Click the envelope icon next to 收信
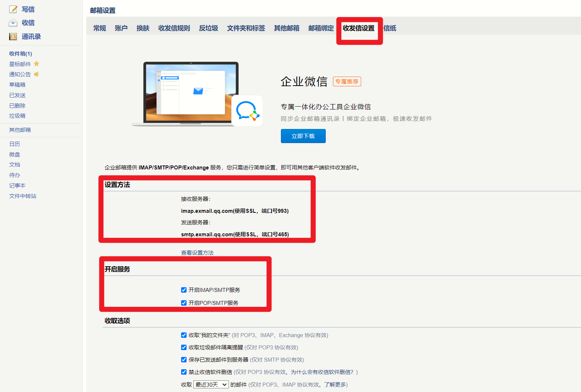581x392 pixels. [13, 22]
